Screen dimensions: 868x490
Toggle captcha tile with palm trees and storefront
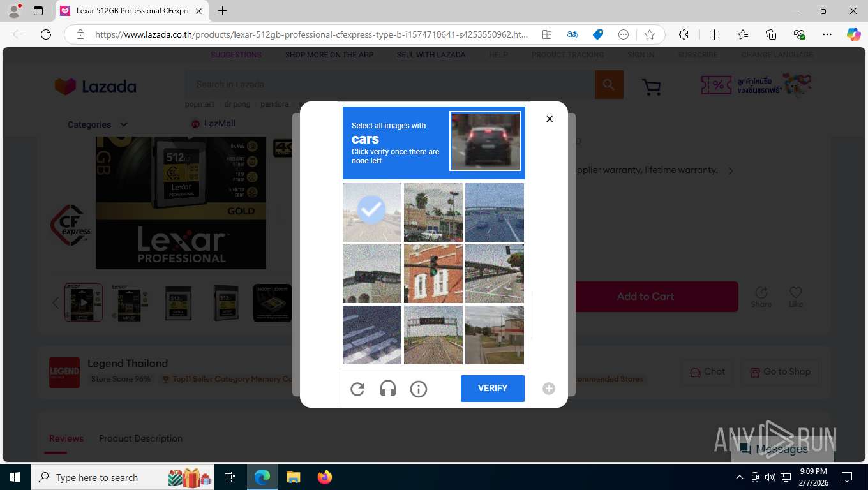coord(433,212)
